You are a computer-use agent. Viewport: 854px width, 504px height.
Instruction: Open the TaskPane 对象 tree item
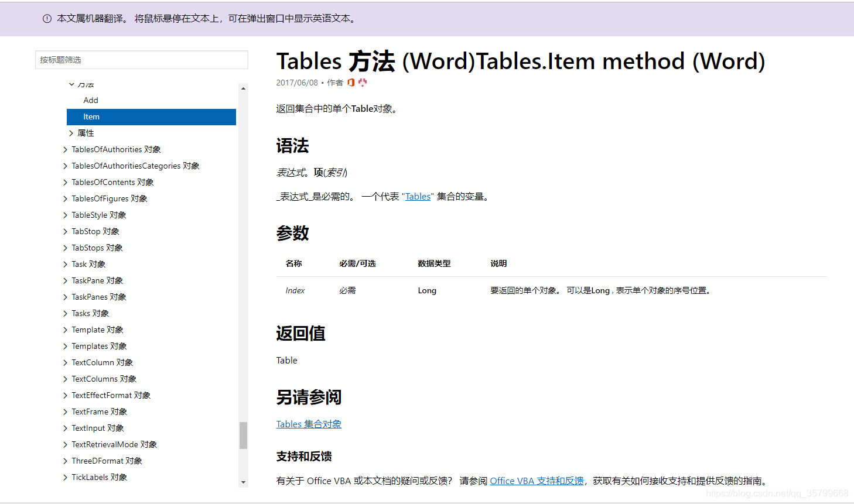pyautogui.click(x=97, y=280)
